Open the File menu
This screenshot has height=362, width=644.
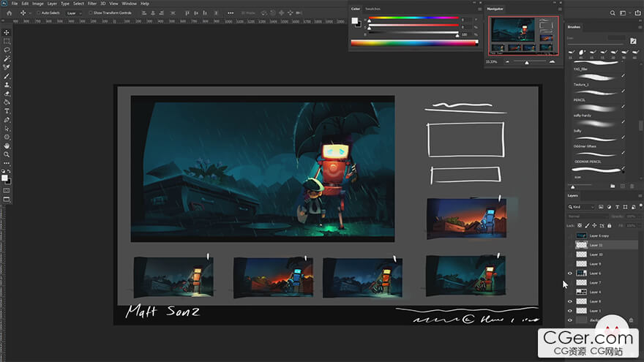(x=15, y=3)
